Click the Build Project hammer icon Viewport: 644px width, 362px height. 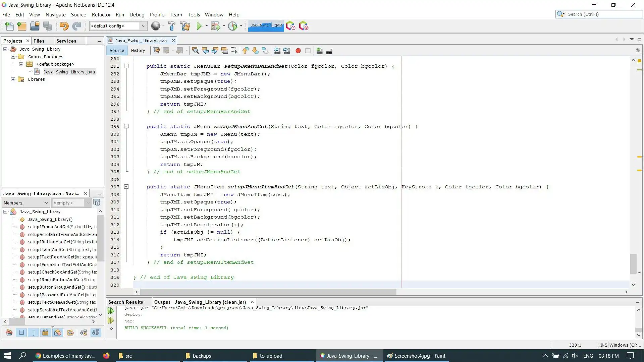pos(171,26)
